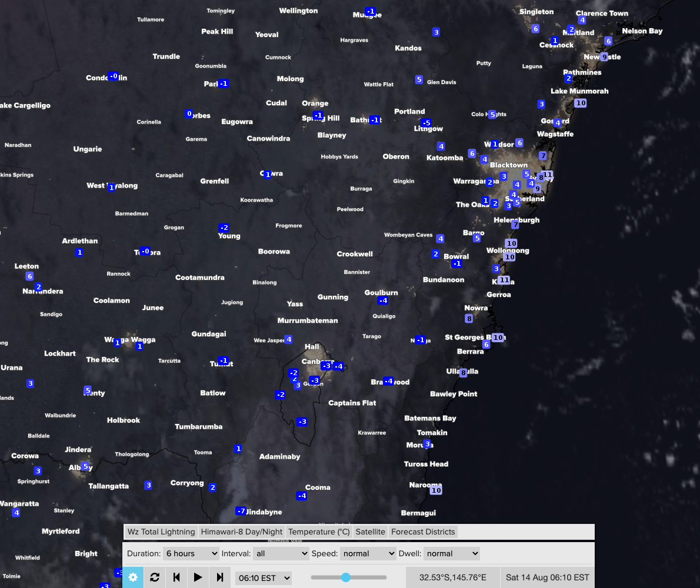
Task: Open the 06:10 EST time selector
Action: click(x=263, y=577)
